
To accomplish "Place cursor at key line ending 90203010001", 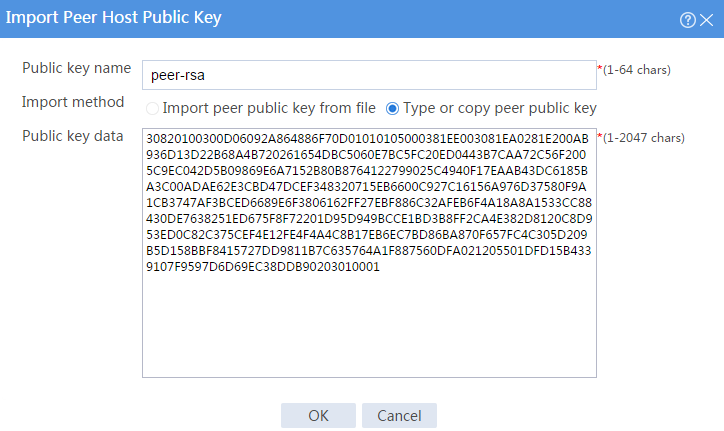I will (x=263, y=267).
